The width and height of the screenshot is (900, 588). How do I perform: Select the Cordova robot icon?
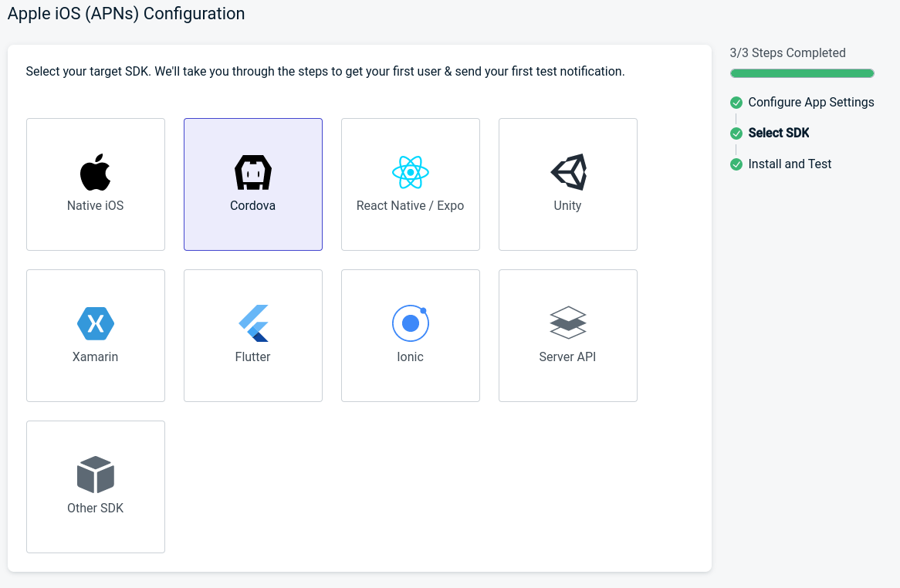[252, 172]
